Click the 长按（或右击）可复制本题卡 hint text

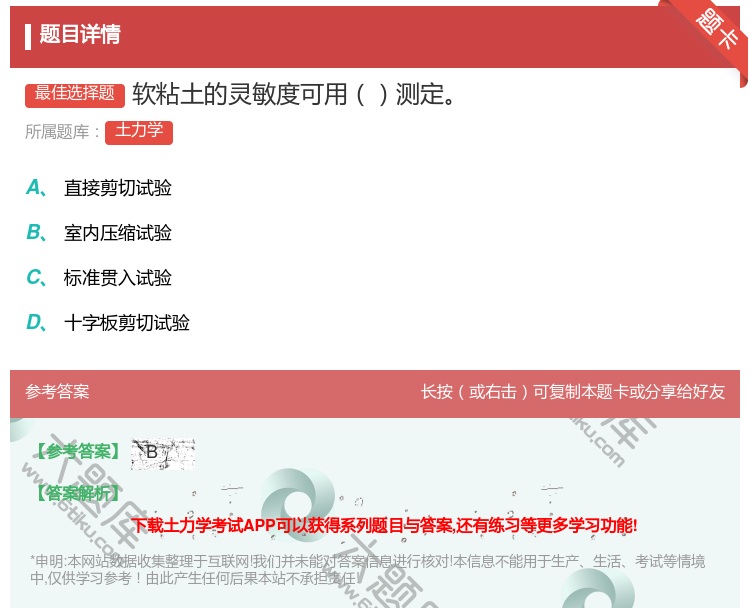click(573, 392)
